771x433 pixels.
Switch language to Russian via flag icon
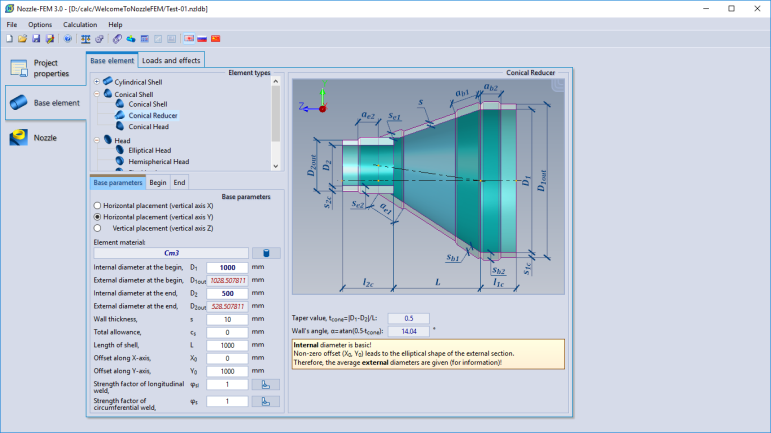coord(202,39)
